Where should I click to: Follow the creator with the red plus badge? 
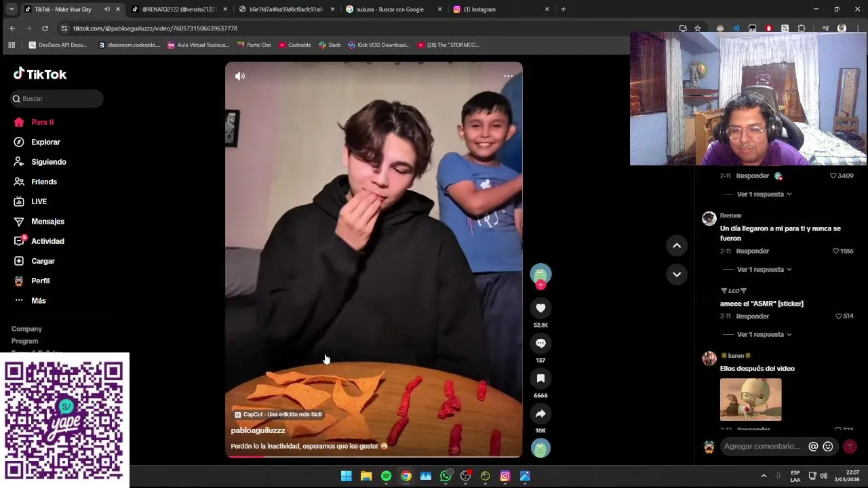point(540,285)
